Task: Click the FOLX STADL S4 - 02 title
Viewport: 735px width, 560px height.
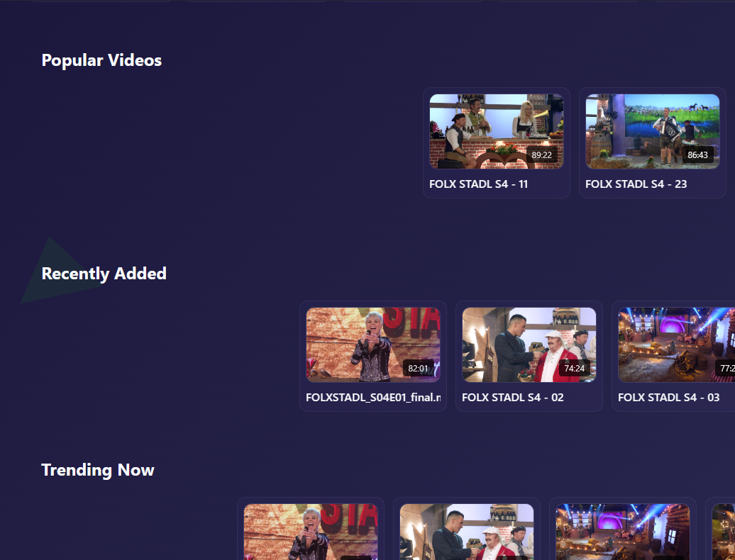Action: pos(513,398)
